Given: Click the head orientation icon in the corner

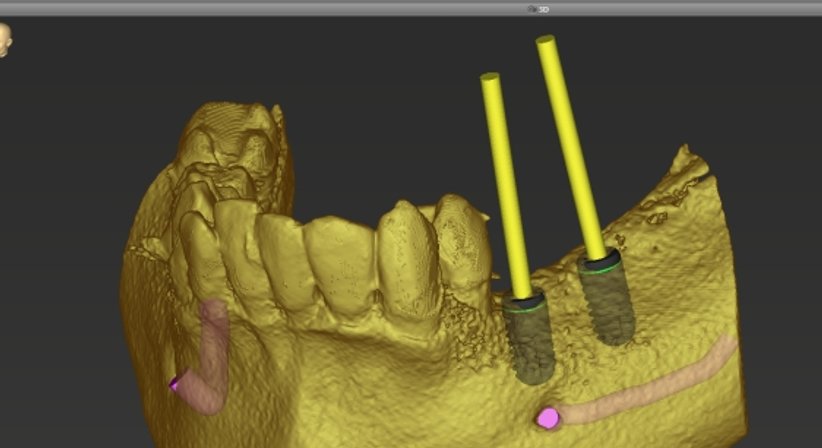Looking at the screenshot, I should tap(5, 40).
